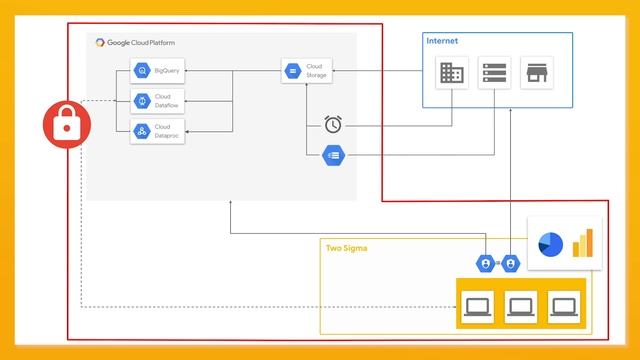Click the middle laptop icon
This screenshot has width=640, height=360.
(520, 307)
